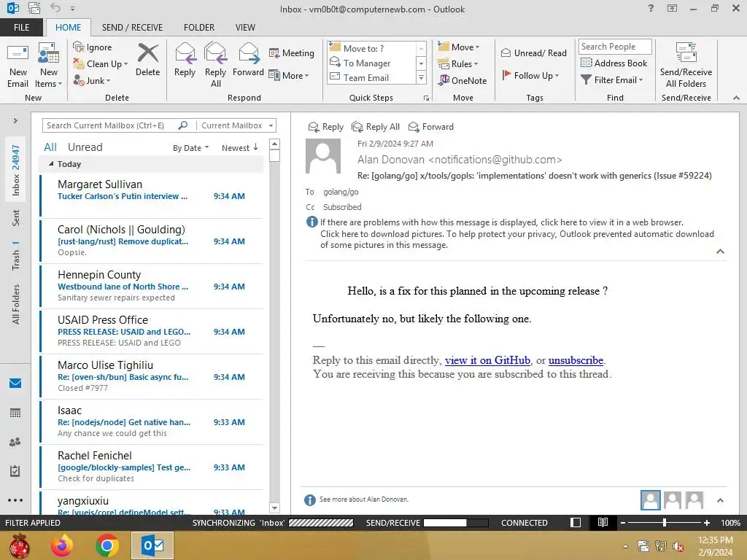Switch to the HOME tab
747x560 pixels.
coord(68,27)
